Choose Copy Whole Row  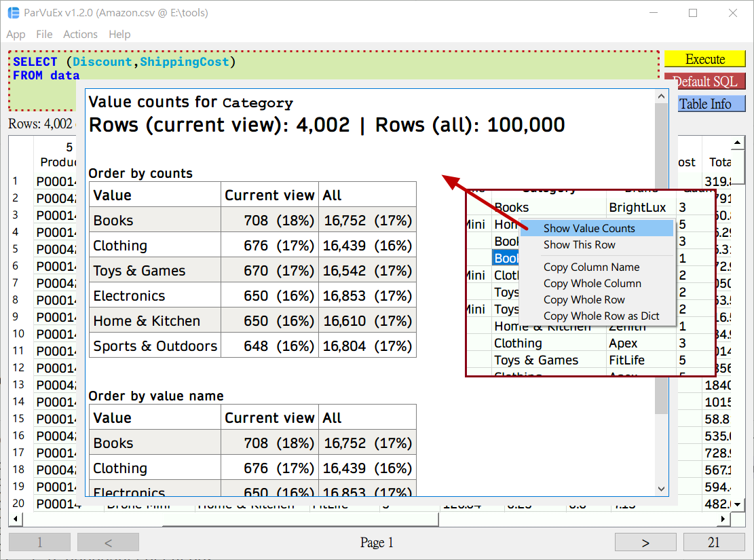pos(597,300)
